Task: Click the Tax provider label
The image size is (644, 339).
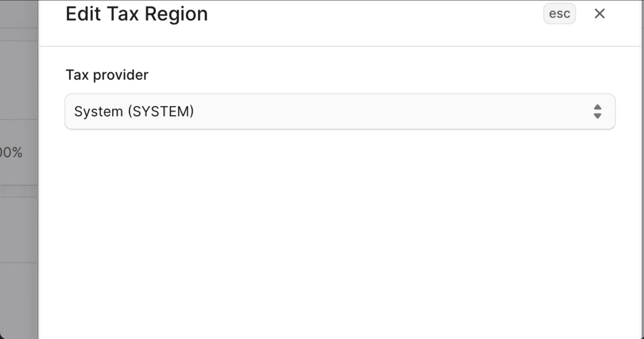Action: point(107,75)
